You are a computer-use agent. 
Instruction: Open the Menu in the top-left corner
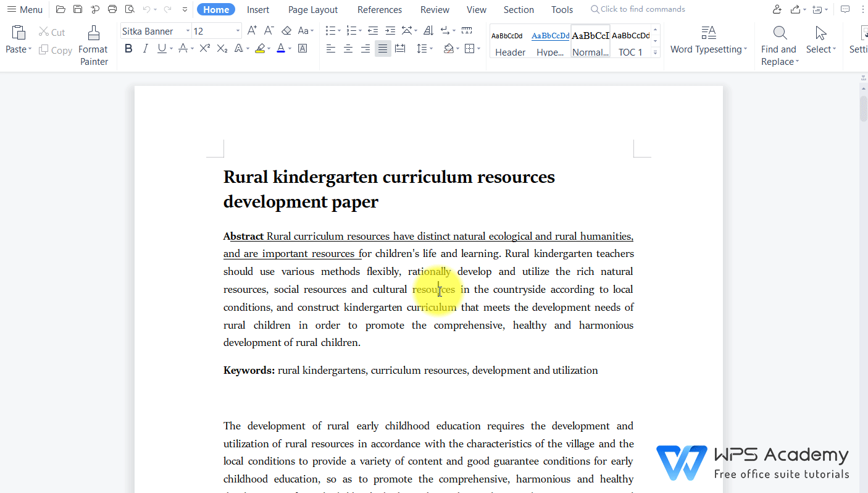[25, 9]
